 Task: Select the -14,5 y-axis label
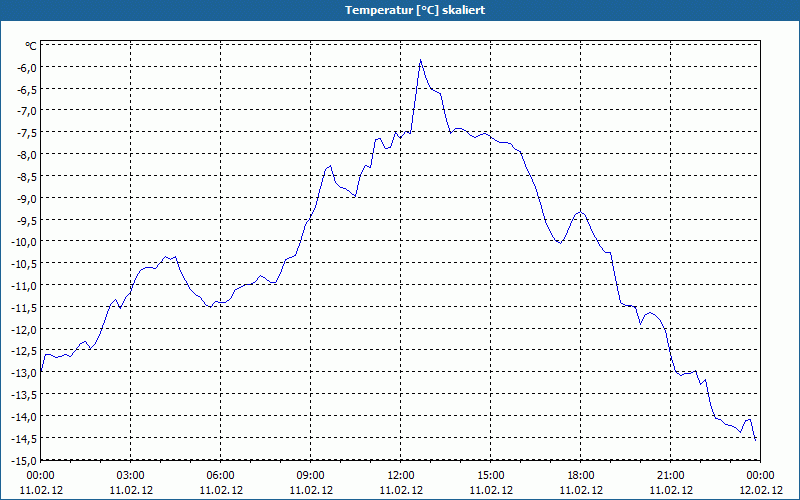point(26,438)
